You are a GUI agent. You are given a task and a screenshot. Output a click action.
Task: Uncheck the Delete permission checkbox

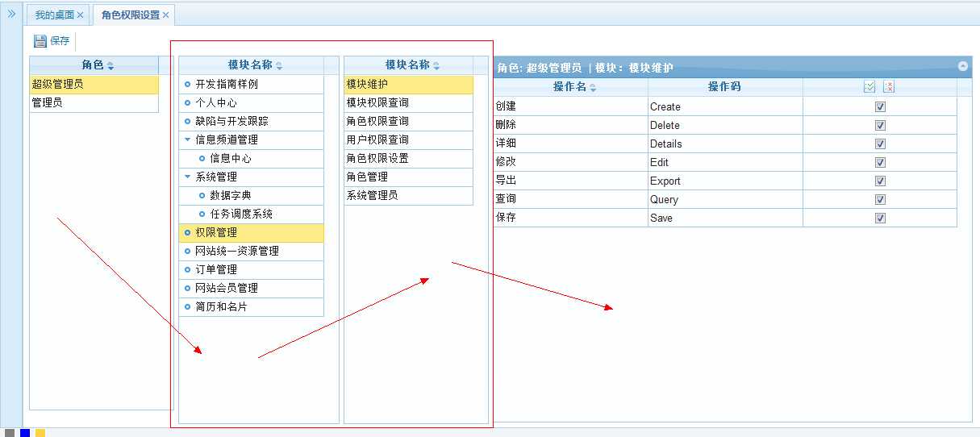880,125
